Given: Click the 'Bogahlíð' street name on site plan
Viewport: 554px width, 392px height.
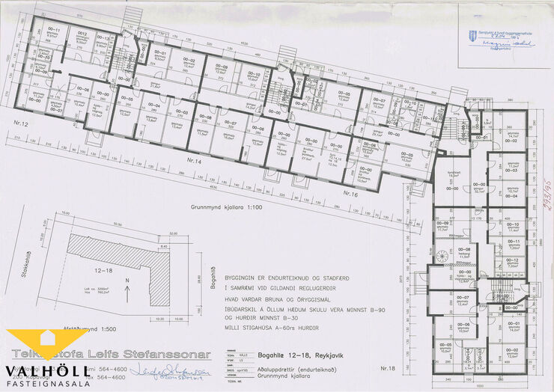Looking at the screenshot, I should tap(213, 278).
